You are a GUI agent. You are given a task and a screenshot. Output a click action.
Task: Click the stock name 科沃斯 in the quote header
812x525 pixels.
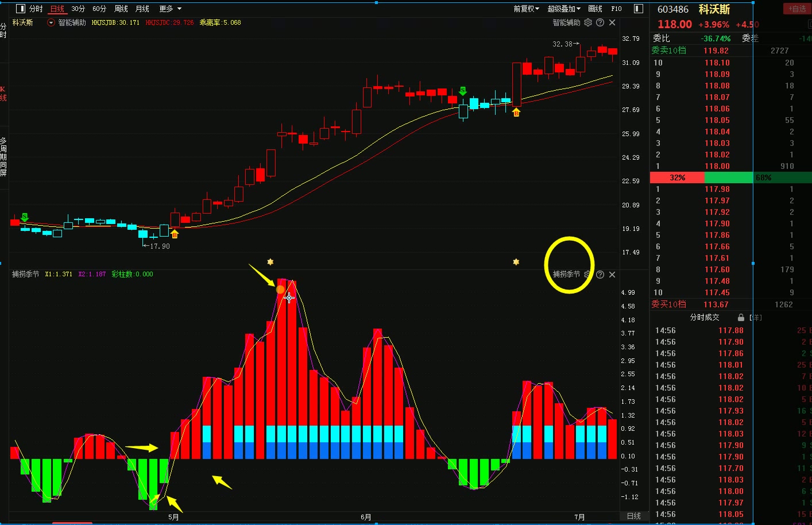[714, 9]
